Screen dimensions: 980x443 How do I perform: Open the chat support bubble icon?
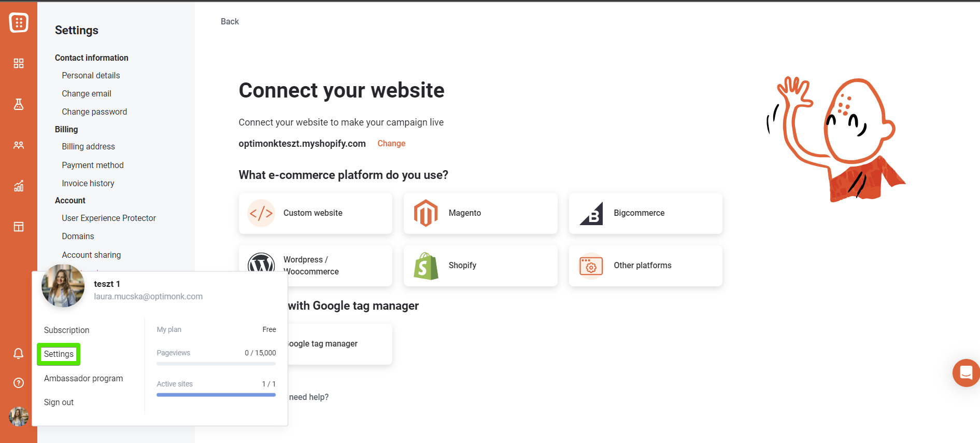click(966, 372)
